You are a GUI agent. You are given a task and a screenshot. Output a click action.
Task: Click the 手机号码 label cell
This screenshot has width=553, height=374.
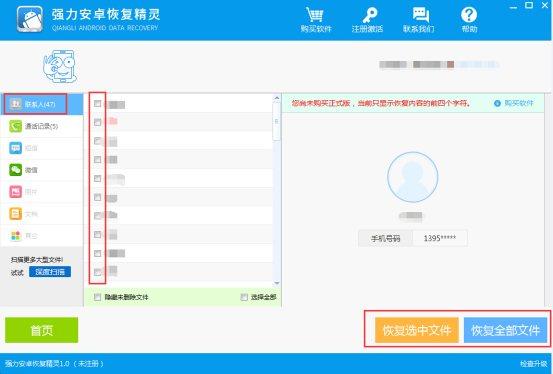pyautogui.click(x=385, y=238)
